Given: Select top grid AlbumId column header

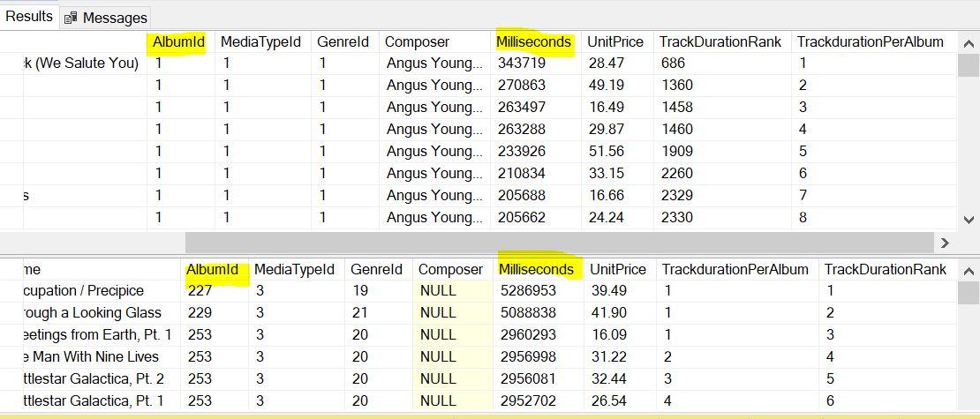Looking at the screenshot, I should coord(178,41).
